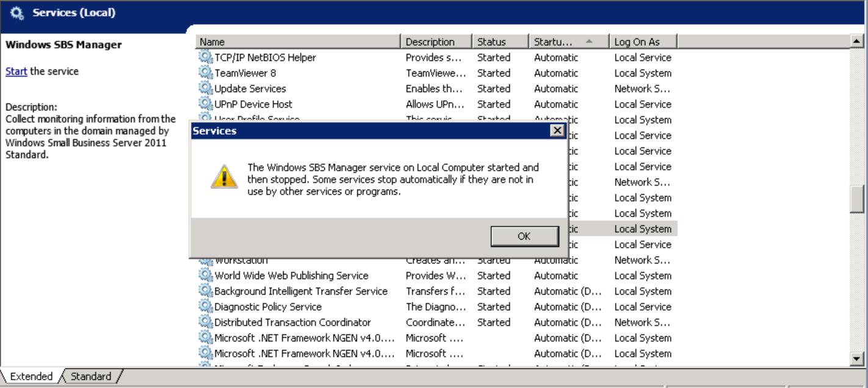
Task: Click the TCP/IP NetBIOS Helper service gear icon
Action: pyautogui.click(x=206, y=57)
